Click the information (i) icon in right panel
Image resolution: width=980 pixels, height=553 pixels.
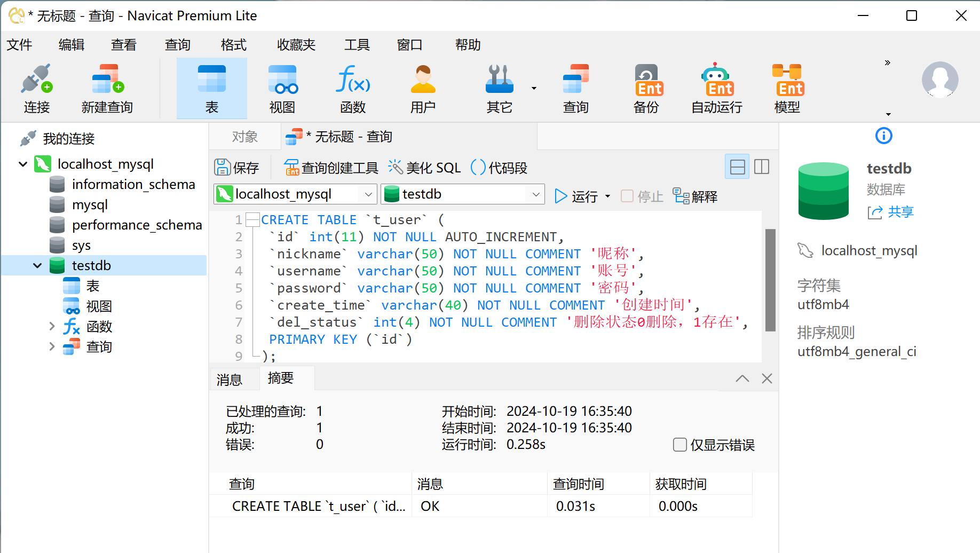[x=884, y=136]
